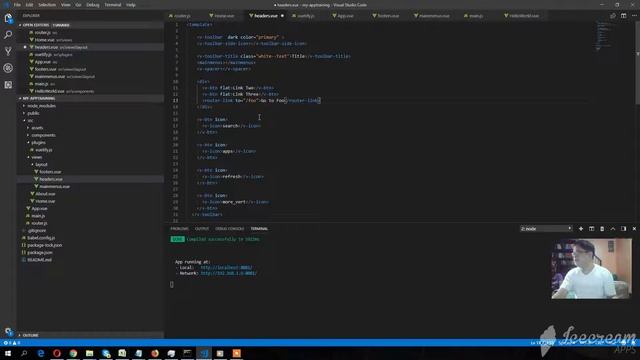Switch to the router.js editor tab
Screen dimensions: 640x360
182,16
